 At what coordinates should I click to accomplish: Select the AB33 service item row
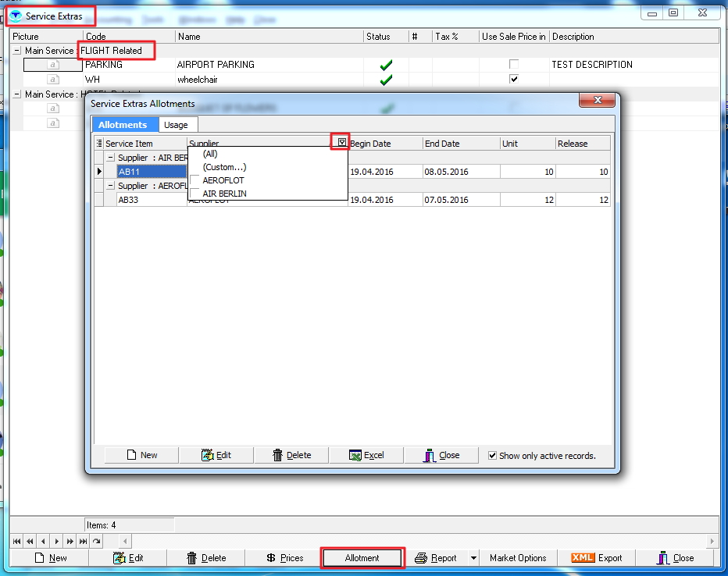pyautogui.click(x=128, y=200)
